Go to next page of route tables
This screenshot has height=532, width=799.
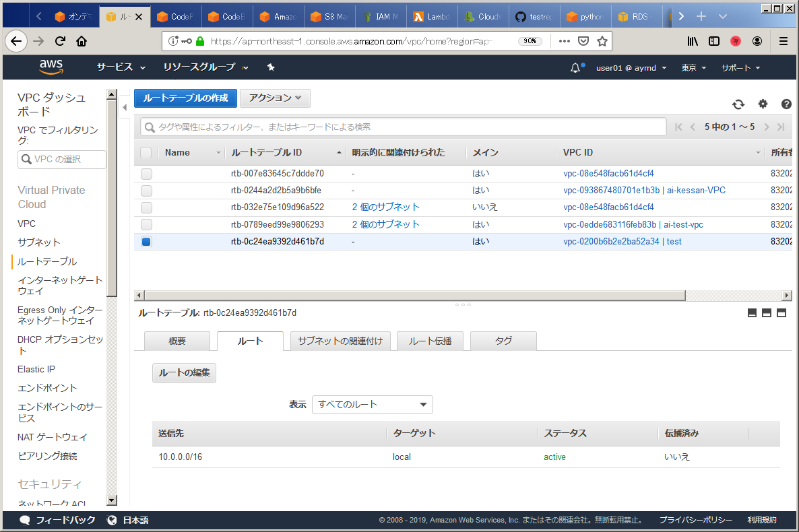767,127
